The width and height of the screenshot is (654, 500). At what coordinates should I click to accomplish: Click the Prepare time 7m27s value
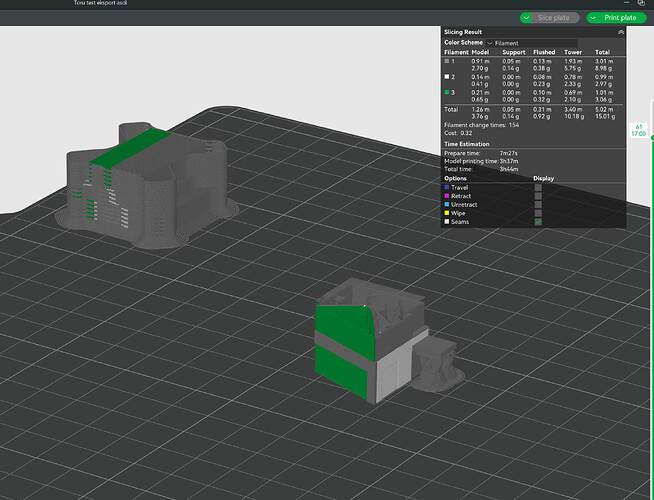point(509,153)
